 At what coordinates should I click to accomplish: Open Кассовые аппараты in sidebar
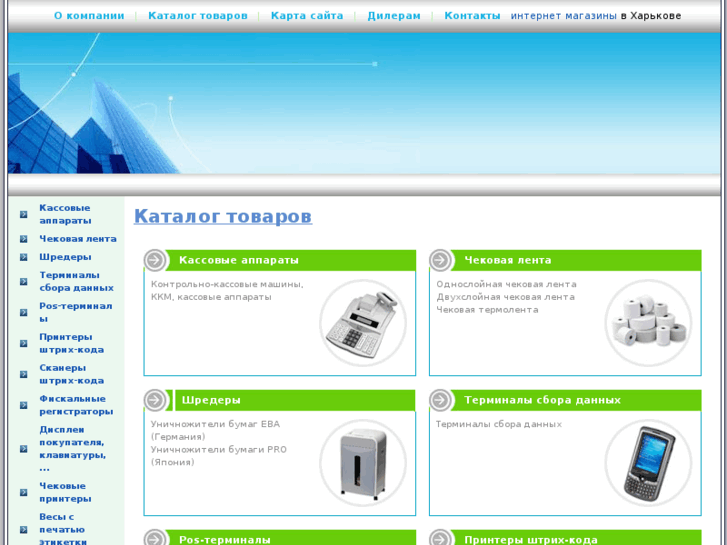[x=65, y=214]
